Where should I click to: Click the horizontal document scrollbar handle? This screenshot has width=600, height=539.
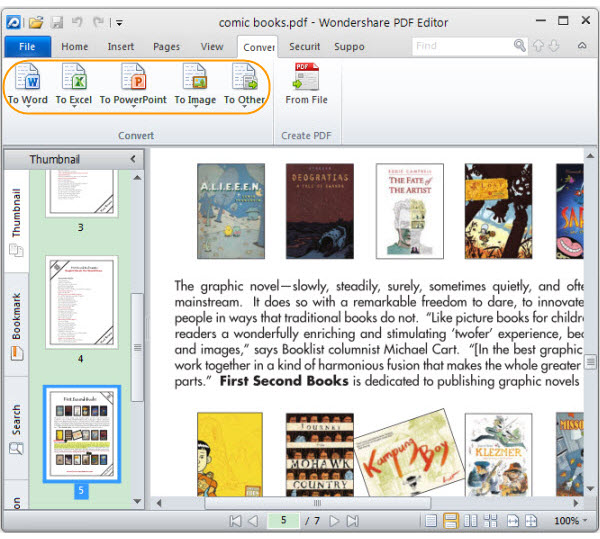click(318, 503)
